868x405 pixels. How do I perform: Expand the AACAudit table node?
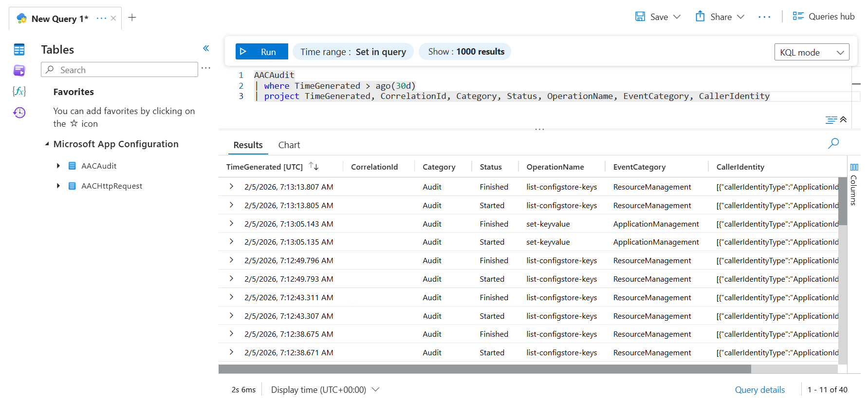pyautogui.click(x=58, y=166)
